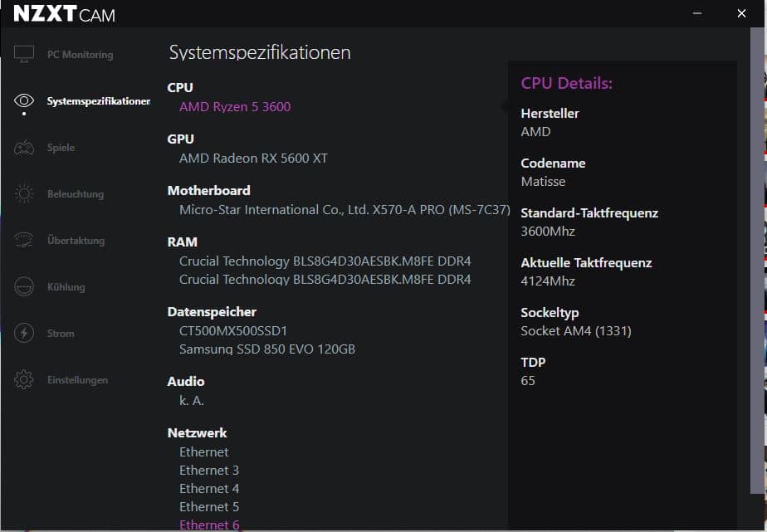767x532 pixels.
Task: Select the Beleuchtung menu entry
Action: point(75,194)
